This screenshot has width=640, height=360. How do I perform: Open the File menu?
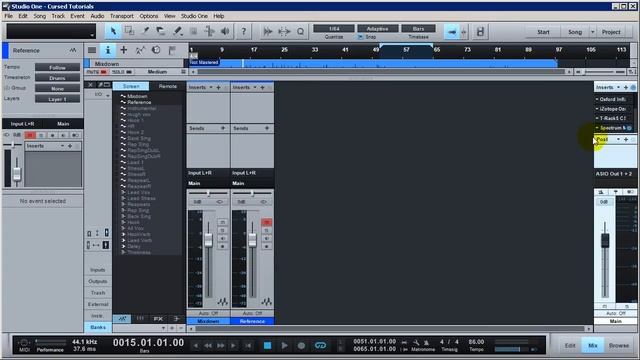[x=9, y=16]
